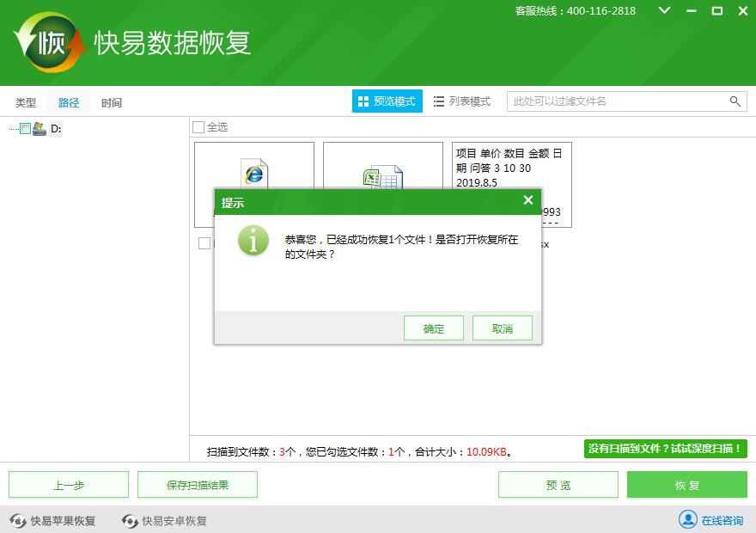
Task: Click the 在线咨询 person icon
Action: click(687, 519)
